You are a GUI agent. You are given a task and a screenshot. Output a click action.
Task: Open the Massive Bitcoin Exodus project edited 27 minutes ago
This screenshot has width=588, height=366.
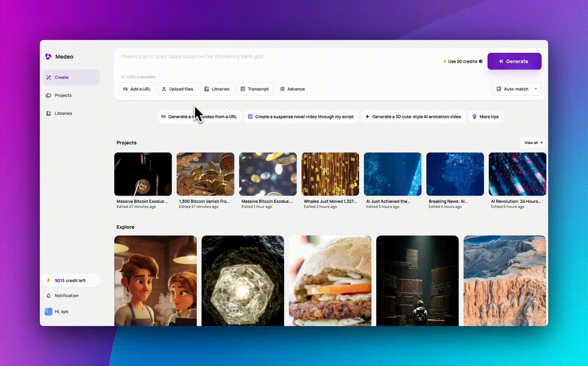tap(143, 174)
